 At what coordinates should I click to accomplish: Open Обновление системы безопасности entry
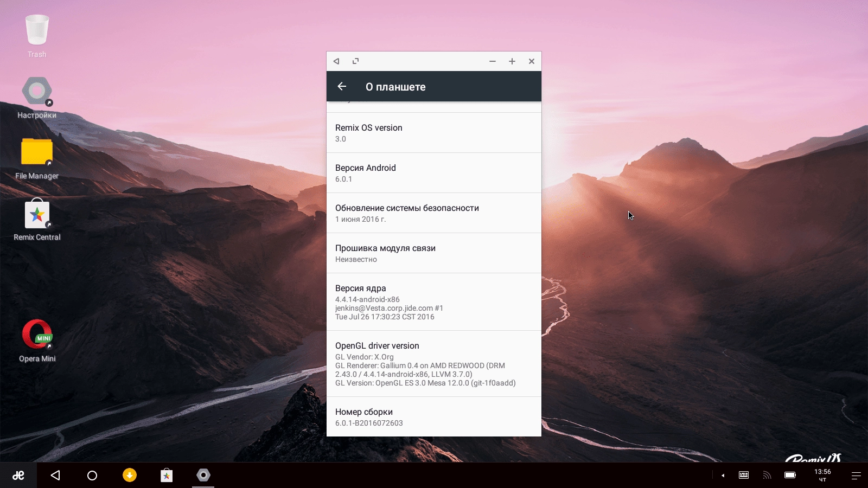434,213
